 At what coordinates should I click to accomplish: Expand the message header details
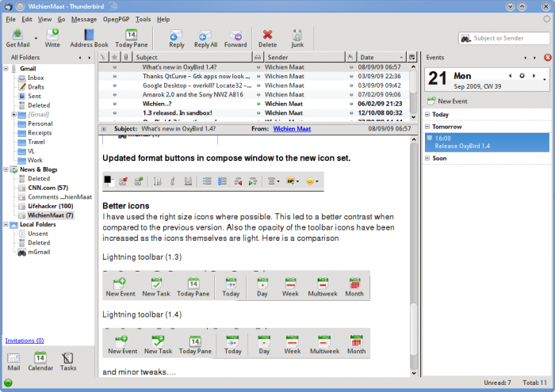coord(104,129)
